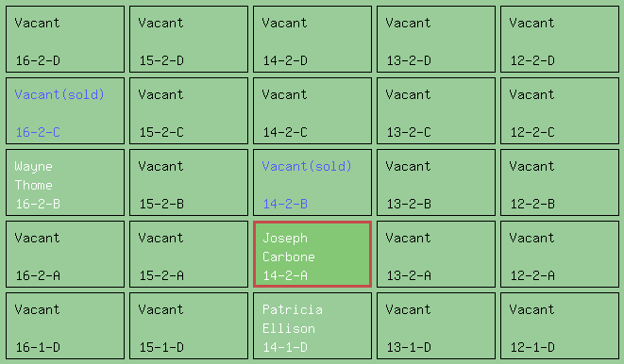Pick vacant plot 14-2-D
The height and width of the screenshot is (364, 624).
click(x=312, y=39)
